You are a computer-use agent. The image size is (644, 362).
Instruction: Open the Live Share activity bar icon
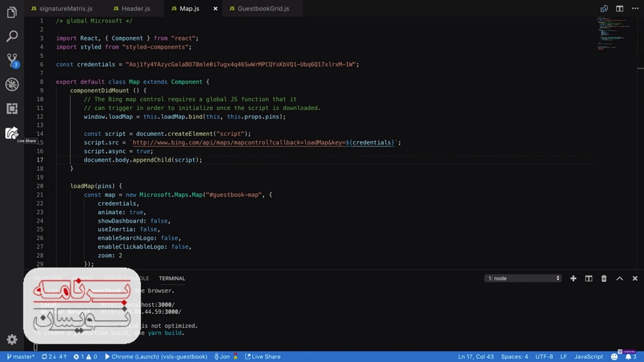[x=11, y=133]
